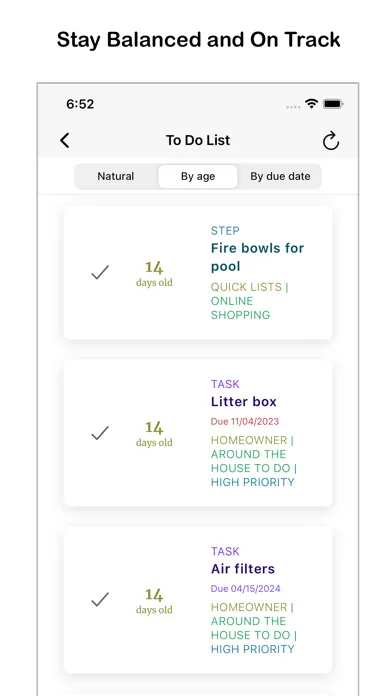The image size is (392, 696).
Task: Tap QUICK LISTS tag on first card
Action: point(246,287)
